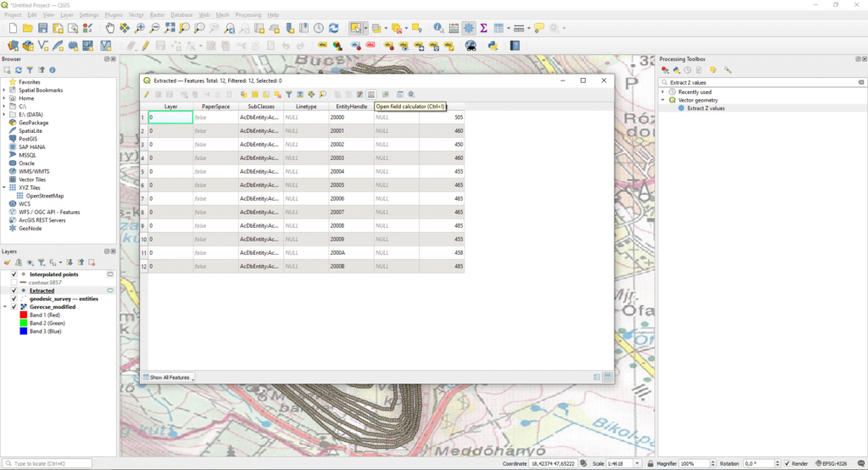Uncheck the Gerecse_modified layer

pyautogui.click(x=14, y=307)
